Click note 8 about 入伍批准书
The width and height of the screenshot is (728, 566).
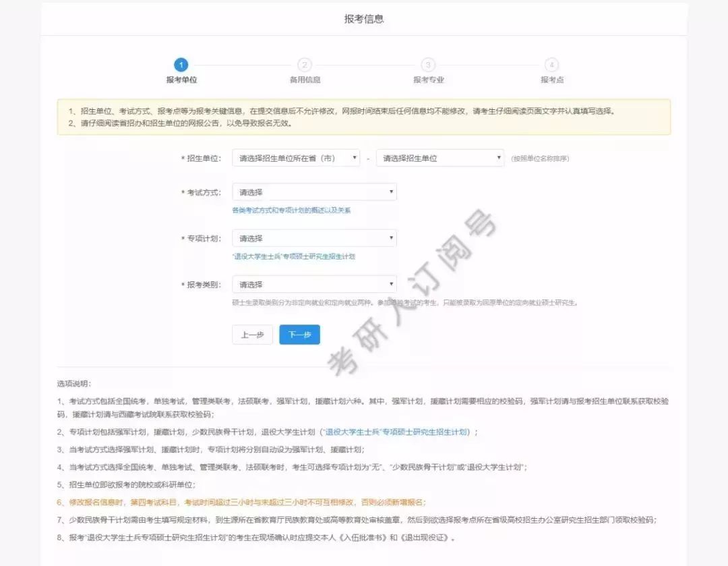(256, 538)
